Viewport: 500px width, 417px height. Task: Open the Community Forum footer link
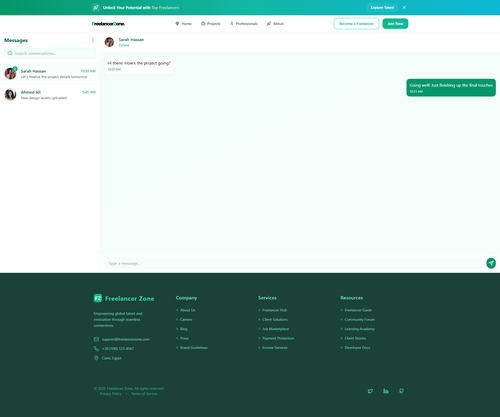360,319
